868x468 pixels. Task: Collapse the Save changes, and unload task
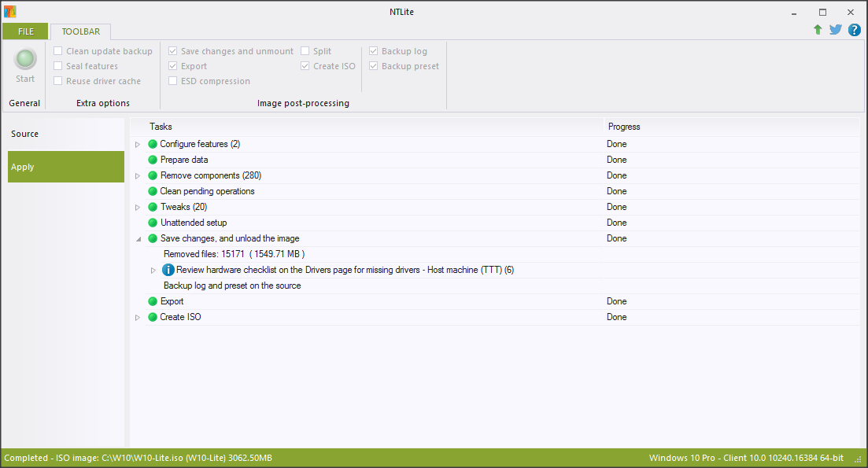click(x=138, y=238)
